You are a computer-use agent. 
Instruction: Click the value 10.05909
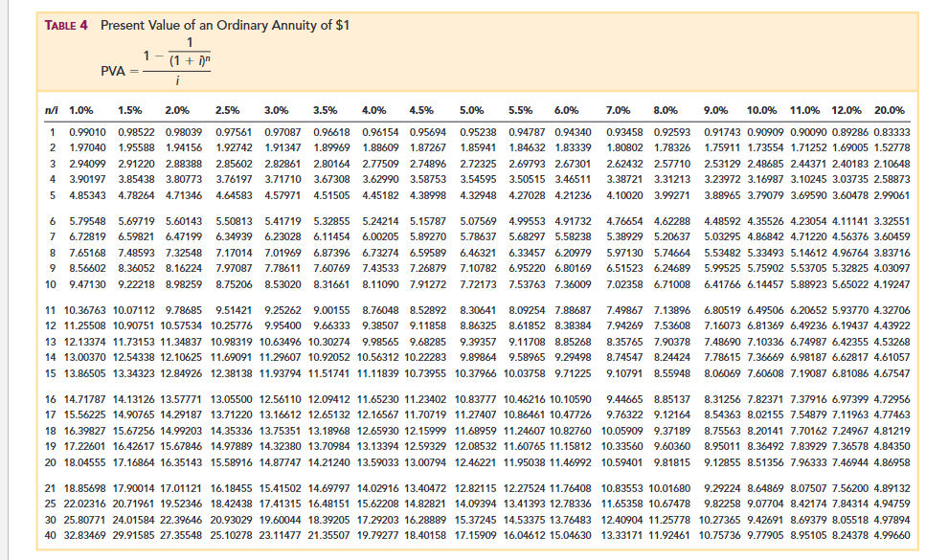[622, 431]
